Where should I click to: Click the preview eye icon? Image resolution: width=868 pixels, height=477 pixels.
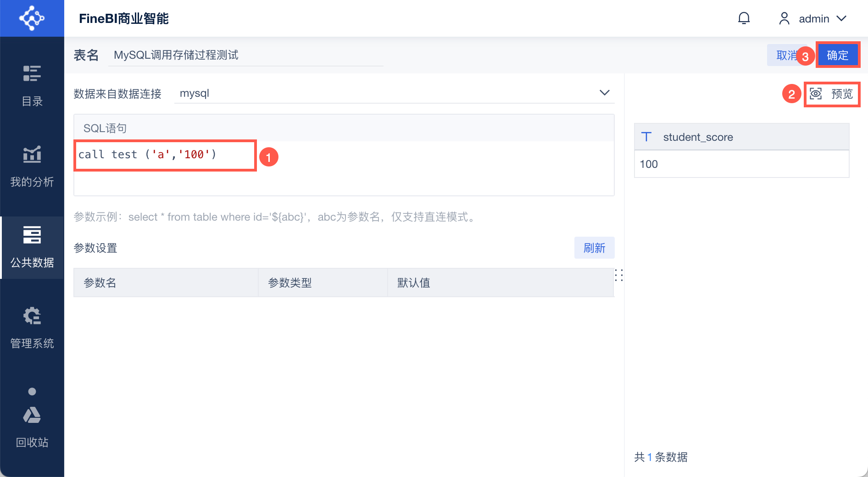pos(816,94)
